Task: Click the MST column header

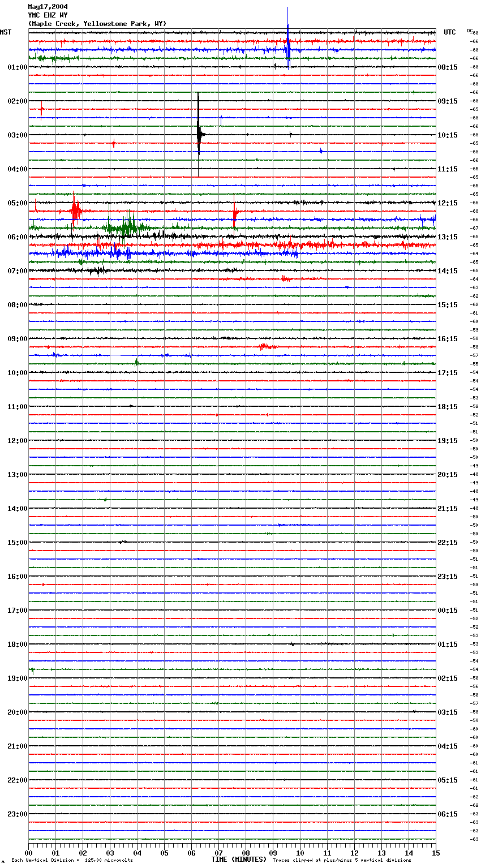Action: tap(6, 32)
